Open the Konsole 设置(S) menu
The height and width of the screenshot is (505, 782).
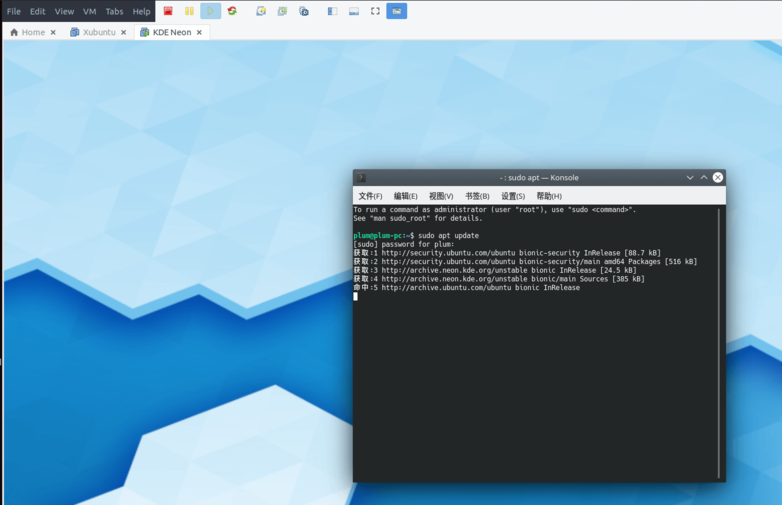click(513, 196)
